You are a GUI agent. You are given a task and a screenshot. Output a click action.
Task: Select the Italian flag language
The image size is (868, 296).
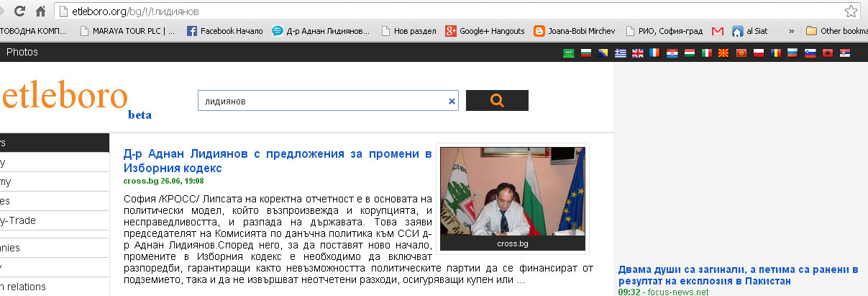[x=707, y=53]
